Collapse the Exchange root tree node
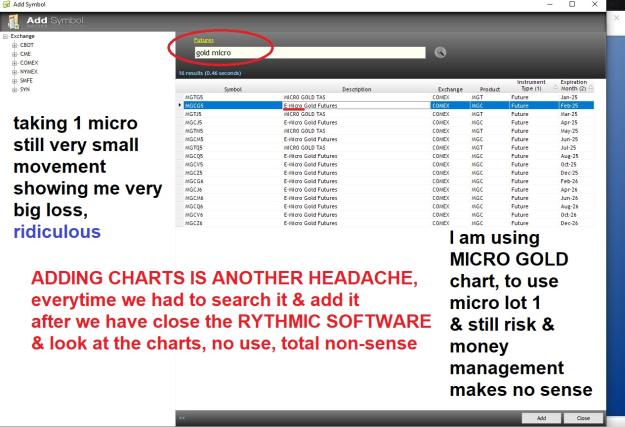The height and width of the screenshot is (427, 625). tap(5, 36)
